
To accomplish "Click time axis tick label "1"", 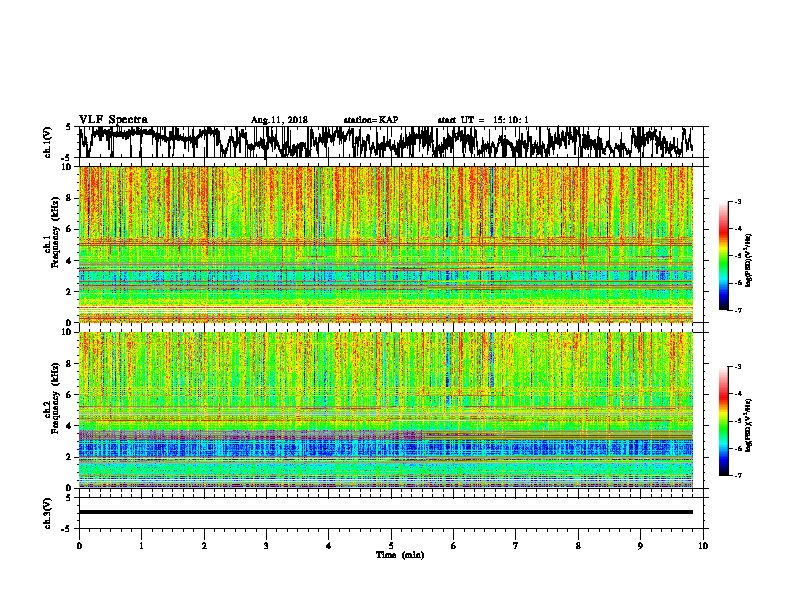I will coord(141,546).
